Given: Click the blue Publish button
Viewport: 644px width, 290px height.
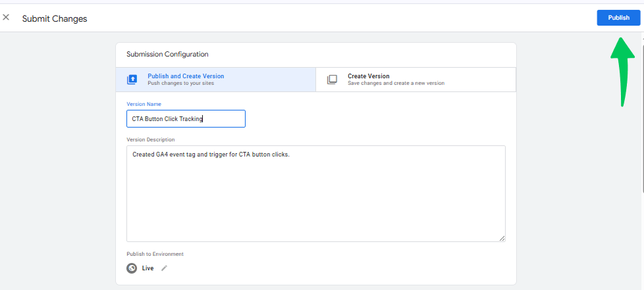Looking at the screenshot, I should tap(618, 18).
